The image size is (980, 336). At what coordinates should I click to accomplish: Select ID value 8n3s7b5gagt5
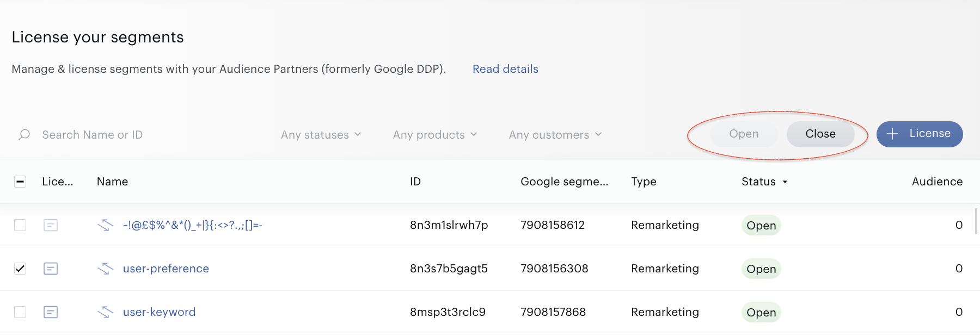tap(449, 269)
